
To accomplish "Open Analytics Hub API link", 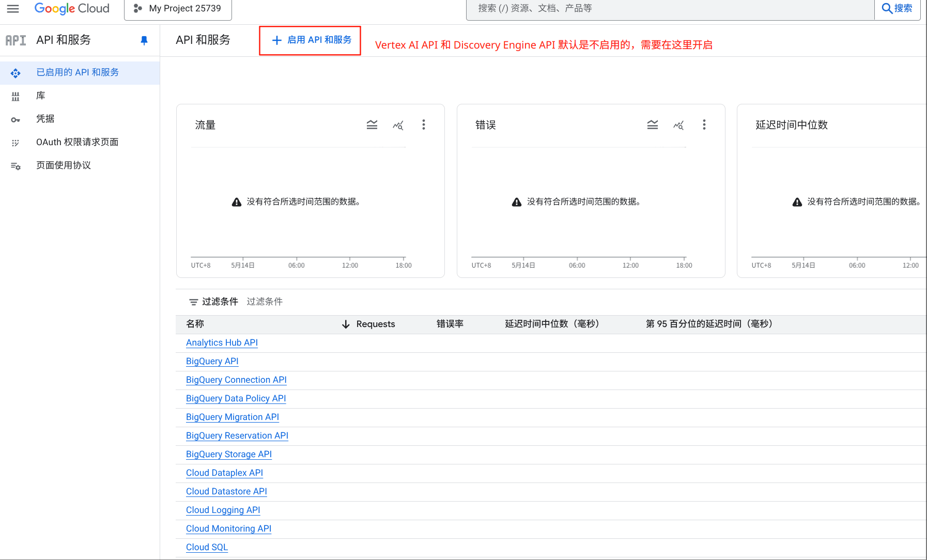I will pos(222,343).
